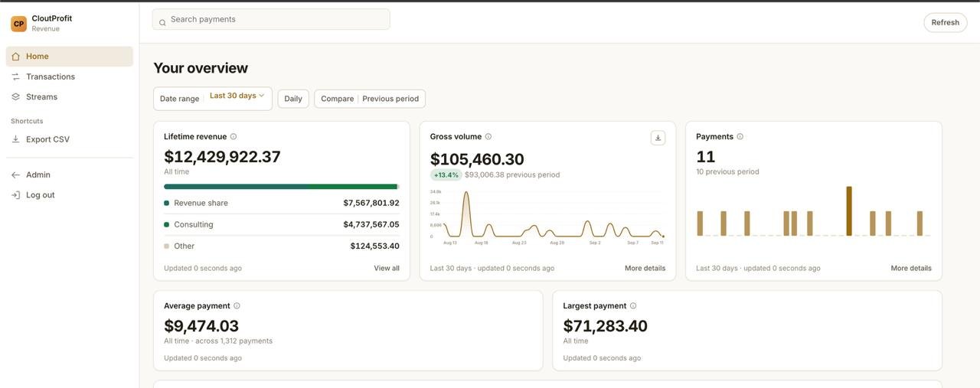980x388 pixels.
Task: Download the Gross volume chart data
Action: point(658,138)
